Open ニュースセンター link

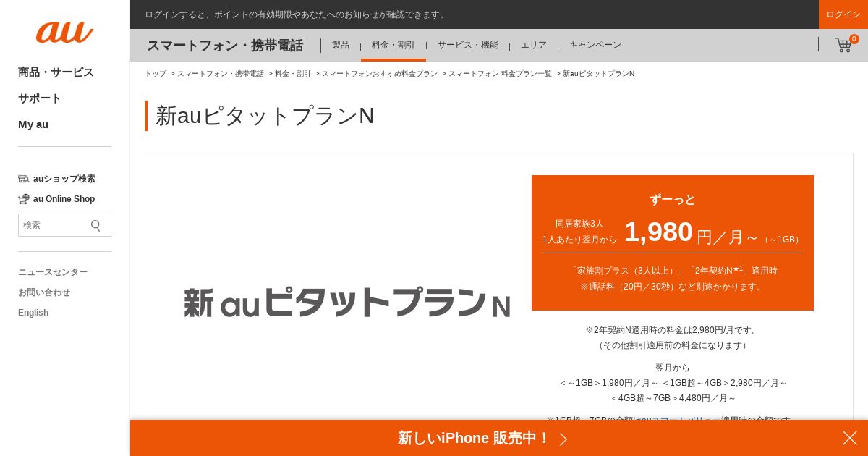pyautogui.click(x=53, y=272)
